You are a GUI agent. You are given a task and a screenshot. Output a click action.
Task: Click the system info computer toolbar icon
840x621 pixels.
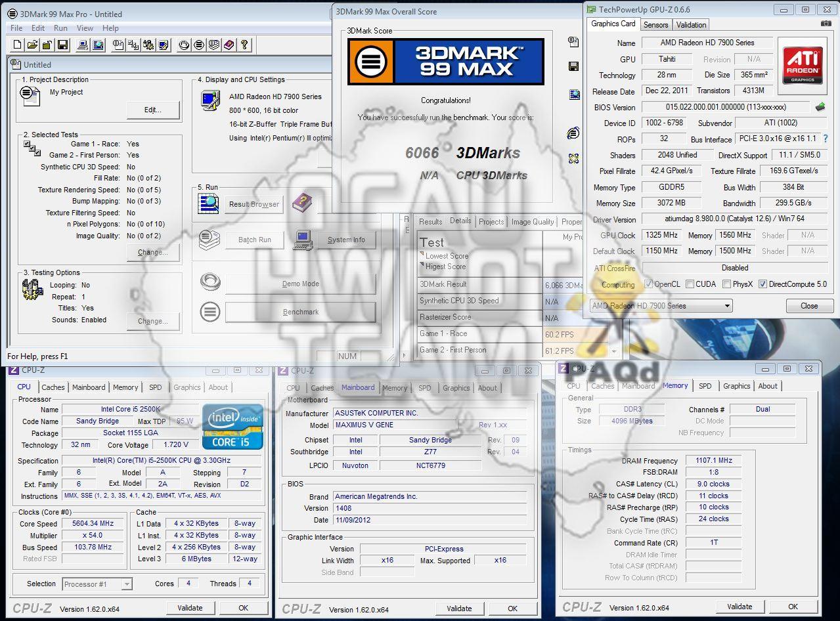coord(83,45)
